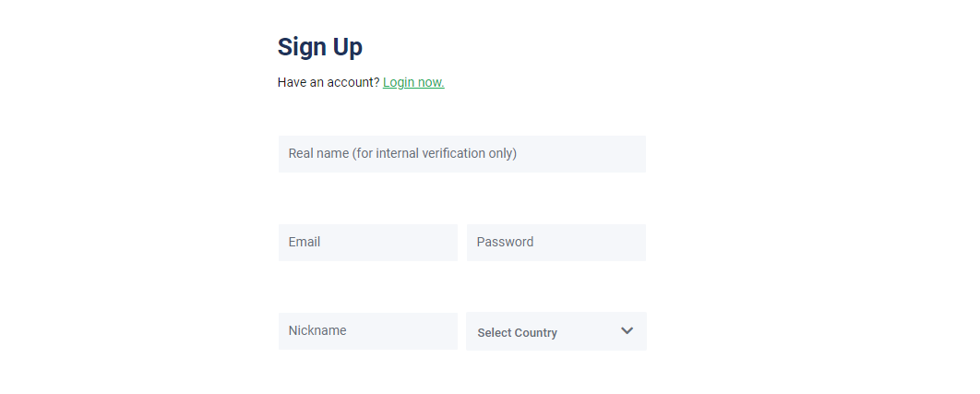980x394 pixels.
Task: Click the Email placeholder text
Action: coord(305,242)
